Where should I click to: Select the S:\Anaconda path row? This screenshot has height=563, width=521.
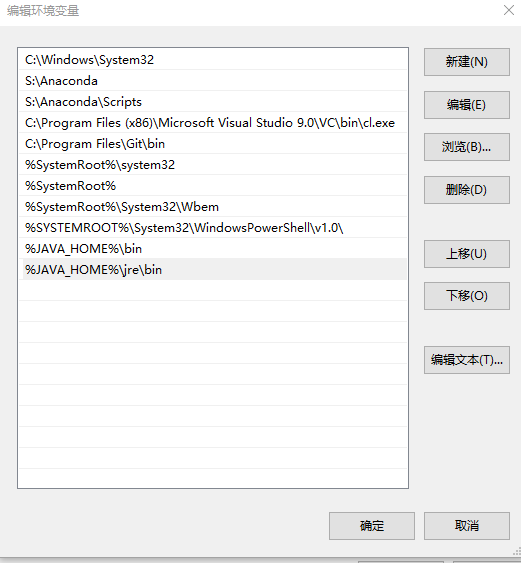coord(213,81)
